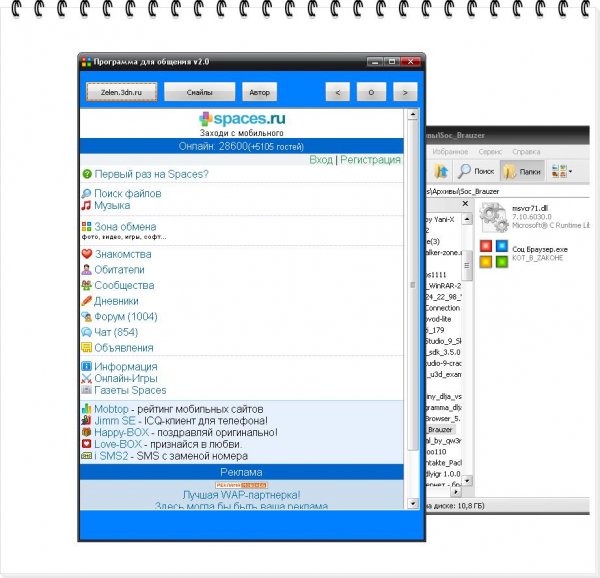Open the Знакомства link
The image size is (600, 578).
[x=123, y=254]
